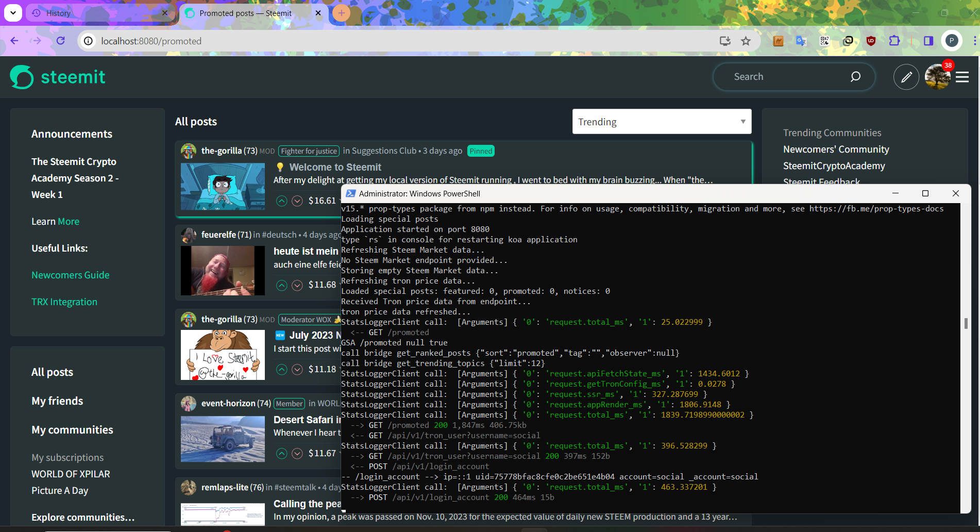
Task: Open WORLD OF XPILAR subscription
Action: click(x=71, y=474)
